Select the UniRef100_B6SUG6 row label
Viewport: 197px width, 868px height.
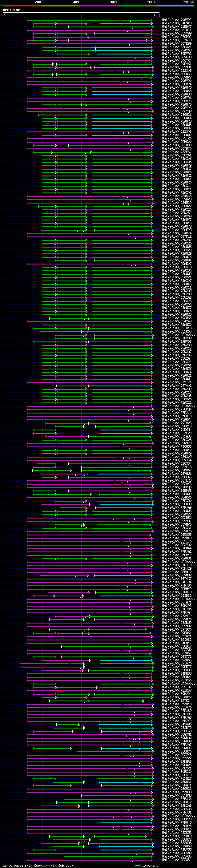pyautogui.click(x=177, y=74)
